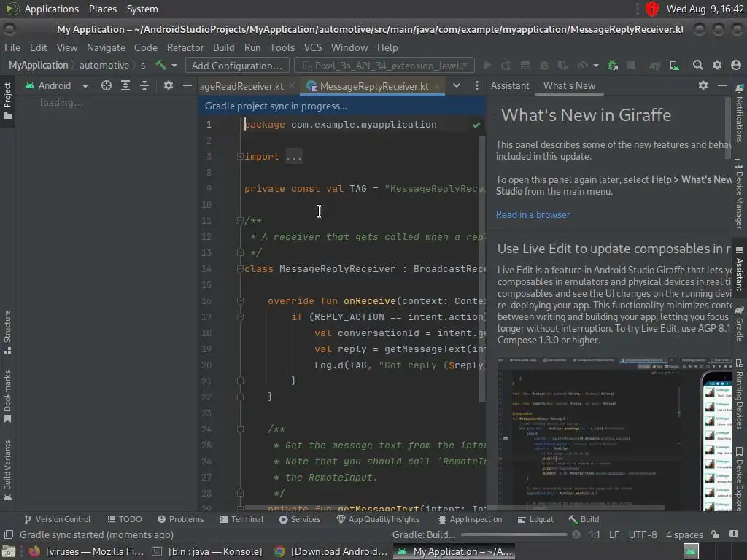Open the File menu

(x=12, y=47)
